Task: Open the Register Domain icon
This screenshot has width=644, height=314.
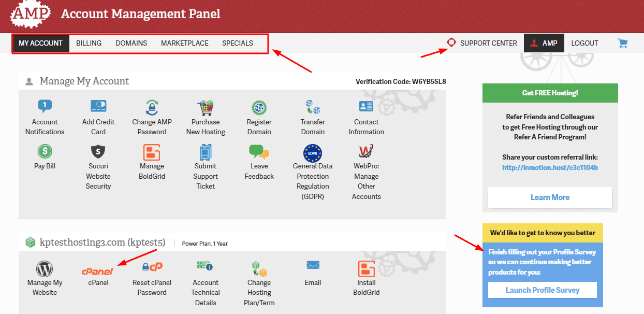Action: coord(259,107)
